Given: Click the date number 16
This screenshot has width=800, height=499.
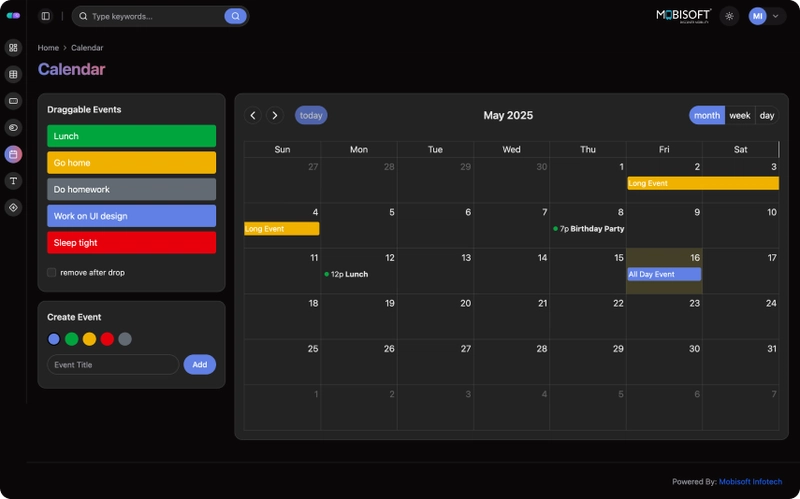Looking at the screenshot, I should pos(695,258).
